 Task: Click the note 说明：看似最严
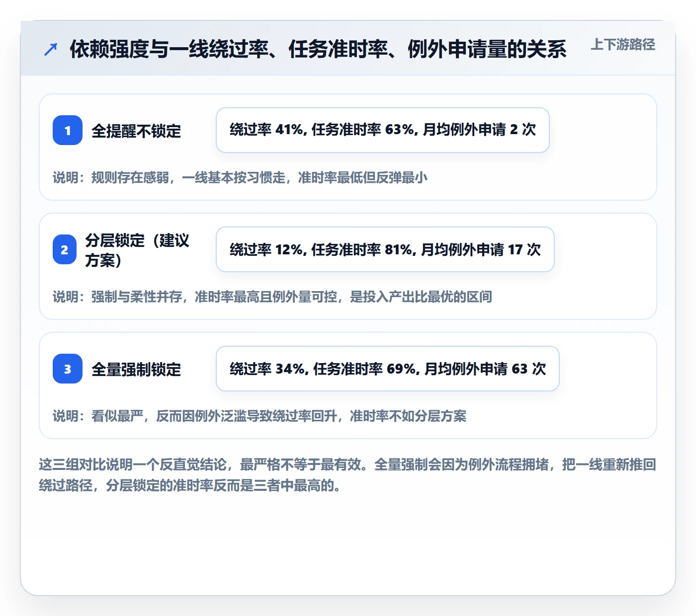[260, 416]
